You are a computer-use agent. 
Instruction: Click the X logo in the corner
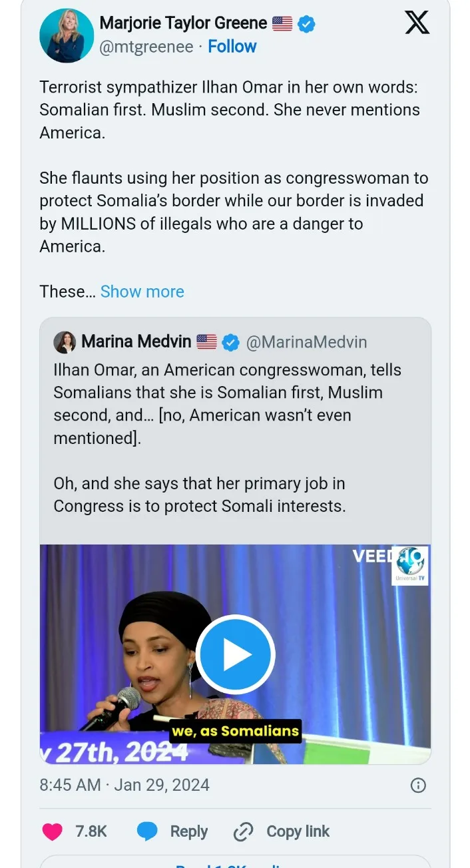417,23
